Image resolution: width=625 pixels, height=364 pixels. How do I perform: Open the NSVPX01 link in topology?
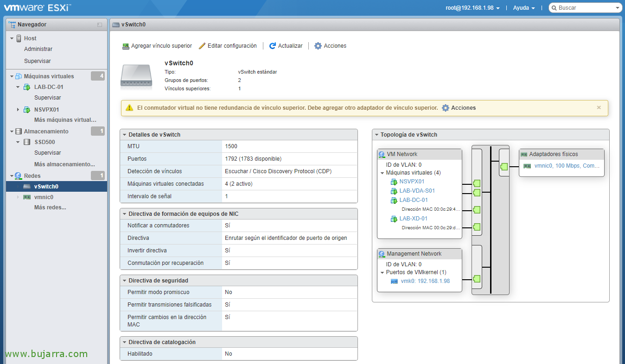pyautogui.click(x=412, y=182)
